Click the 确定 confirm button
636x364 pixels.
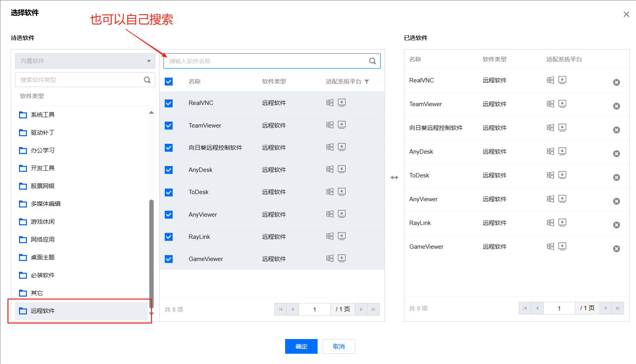[301, 346]
